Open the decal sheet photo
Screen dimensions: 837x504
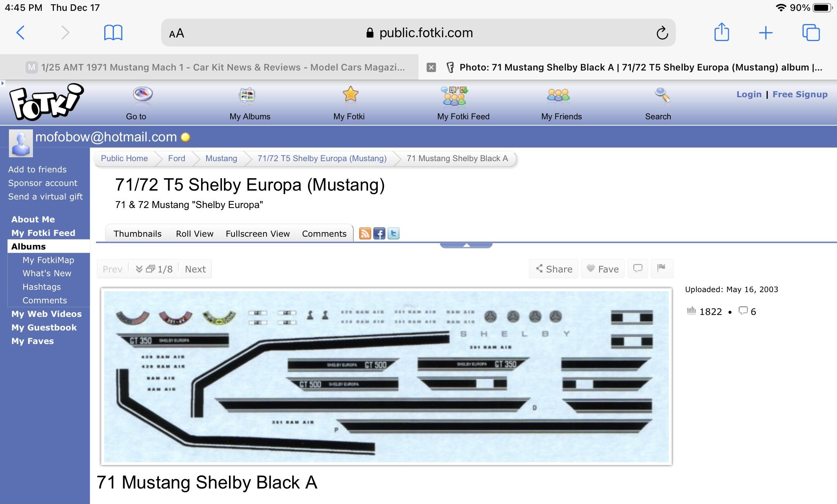point(386,376)
